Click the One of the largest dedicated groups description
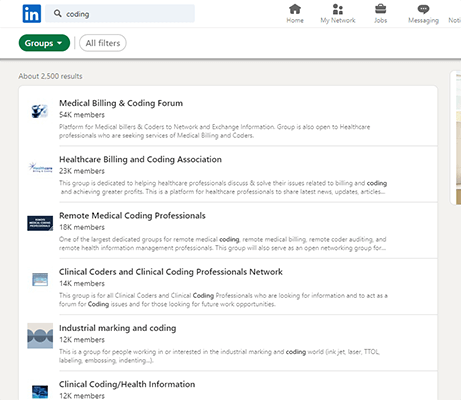Image resolution: width=461 pixels, height=400 pixels. tap(222, 244)
